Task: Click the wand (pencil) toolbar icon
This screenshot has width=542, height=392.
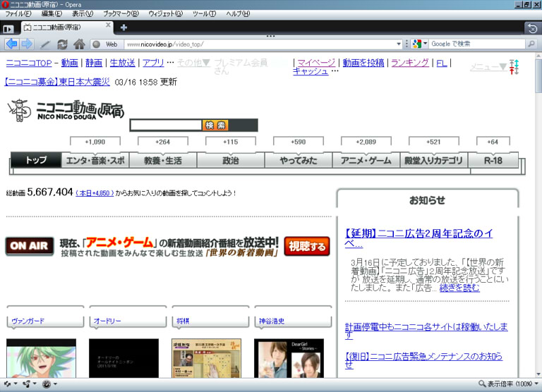Action: click(45, 44)
